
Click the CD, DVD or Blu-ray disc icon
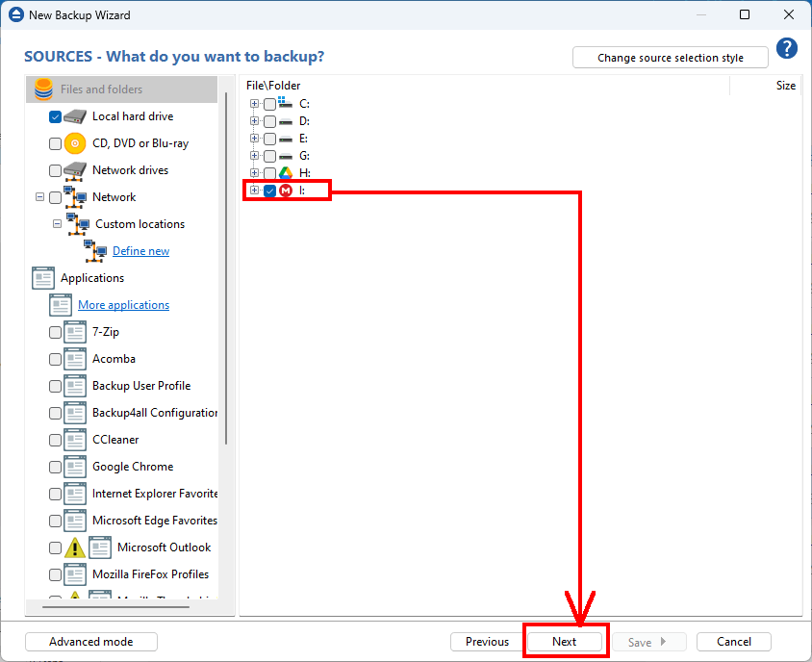click(75, 143)
